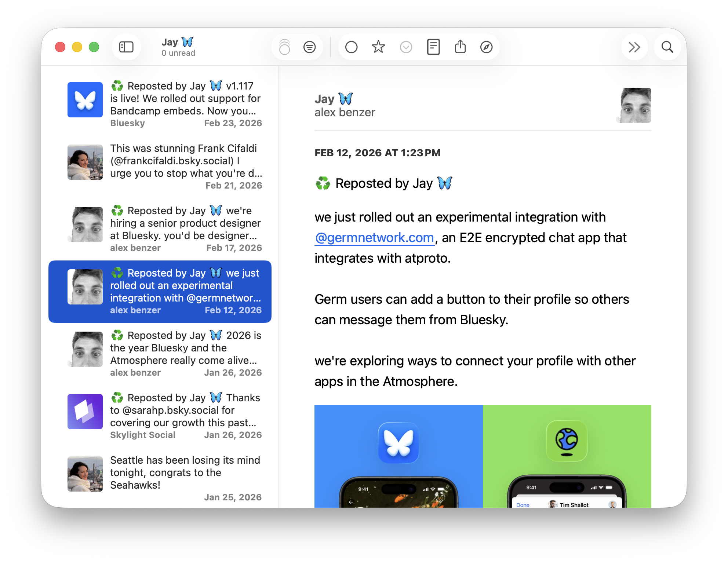The height and width of the screenshot is (562, 728).
Task: Open the @germnetwork.com link
Action: point(374,238)
